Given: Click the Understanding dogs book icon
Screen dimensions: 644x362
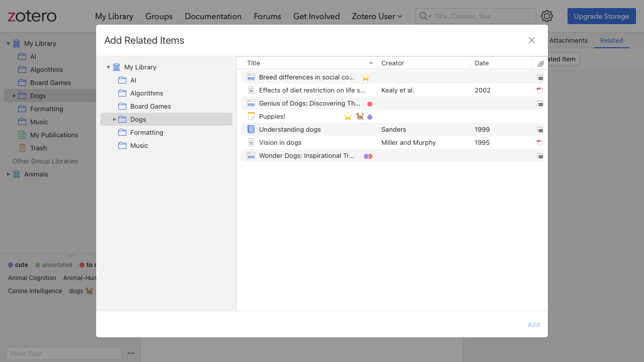Looking at the screenshot, I should click(251, 130).
